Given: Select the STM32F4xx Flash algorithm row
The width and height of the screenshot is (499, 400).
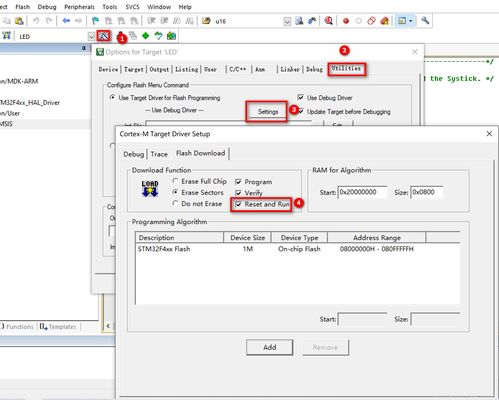Looking at the screenshot, I should tap(297, 249).
